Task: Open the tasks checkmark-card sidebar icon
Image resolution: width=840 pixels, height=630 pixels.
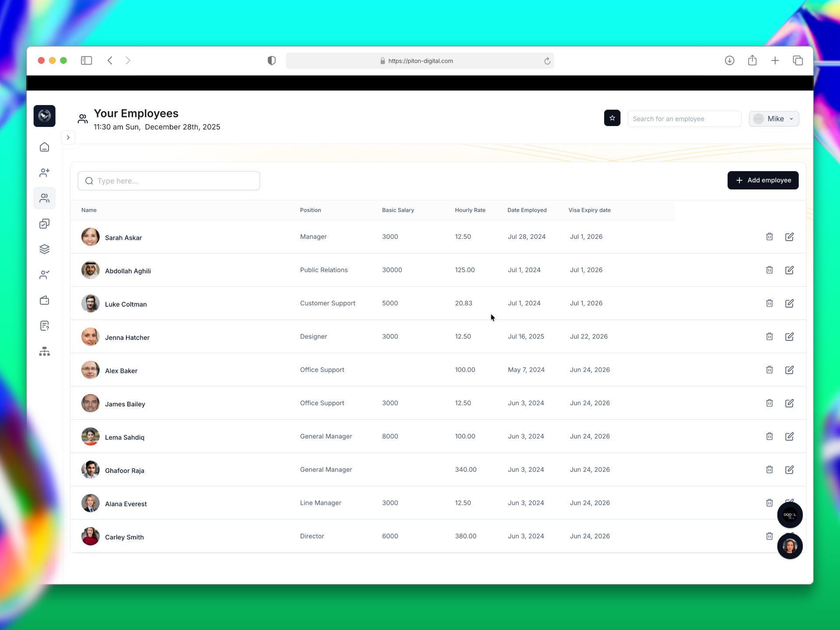Action: coord(45,224)
